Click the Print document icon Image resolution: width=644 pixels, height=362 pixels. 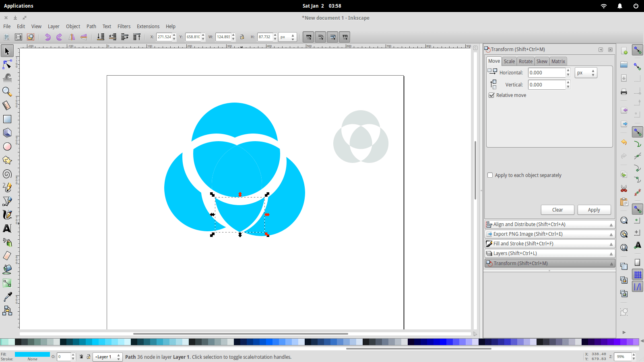tap(624, 92)
